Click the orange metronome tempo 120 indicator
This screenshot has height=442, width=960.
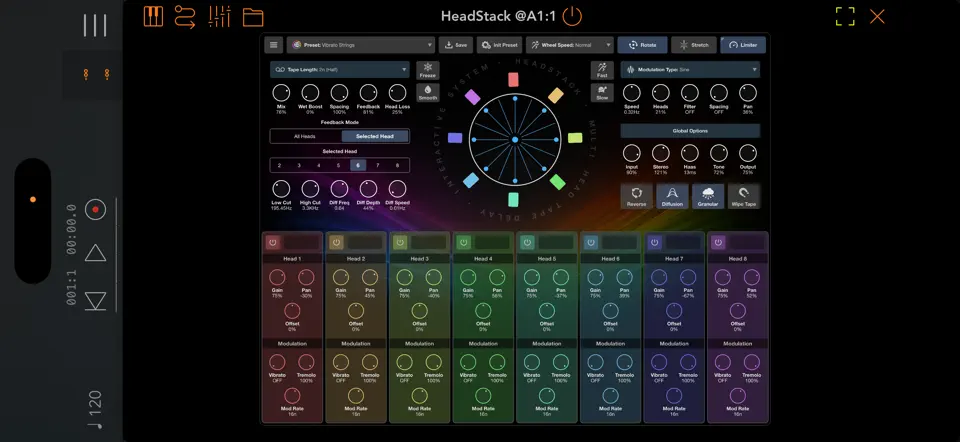94,409
